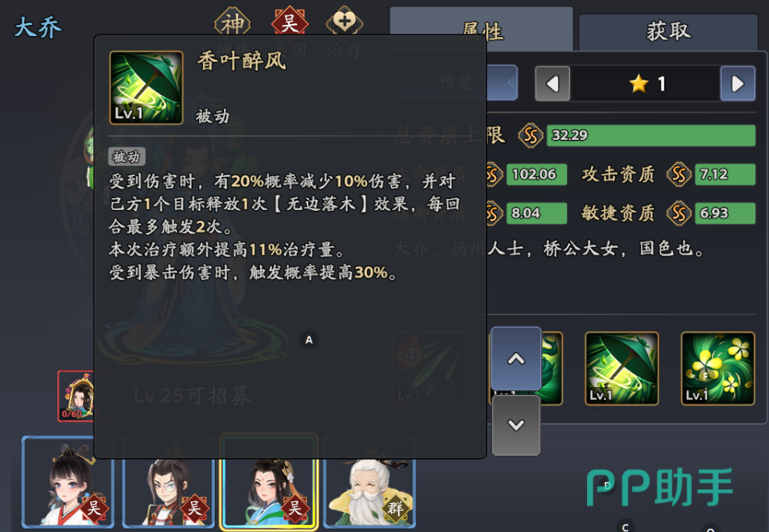Increase the star level with the right arrow

point(738,84)
